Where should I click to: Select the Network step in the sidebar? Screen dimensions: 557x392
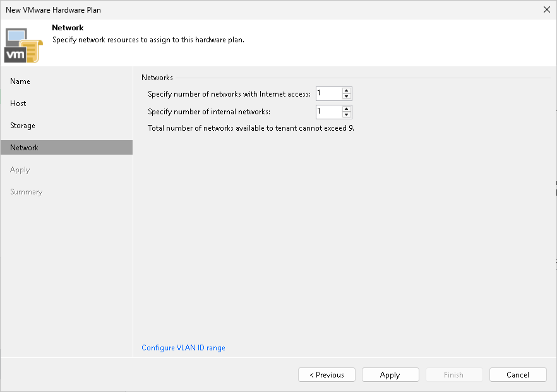point(24,147)
